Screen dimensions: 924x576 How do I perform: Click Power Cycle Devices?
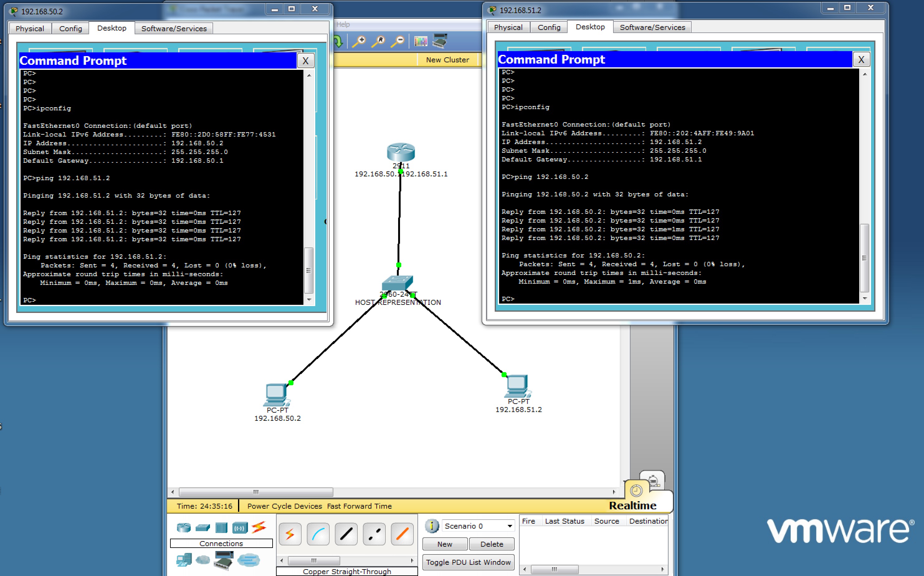[x=284, y=506]
